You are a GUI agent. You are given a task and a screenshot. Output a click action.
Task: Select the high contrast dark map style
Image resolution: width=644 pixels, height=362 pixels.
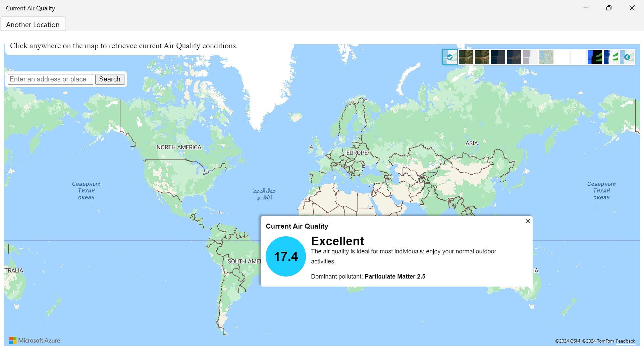[594, 57]
